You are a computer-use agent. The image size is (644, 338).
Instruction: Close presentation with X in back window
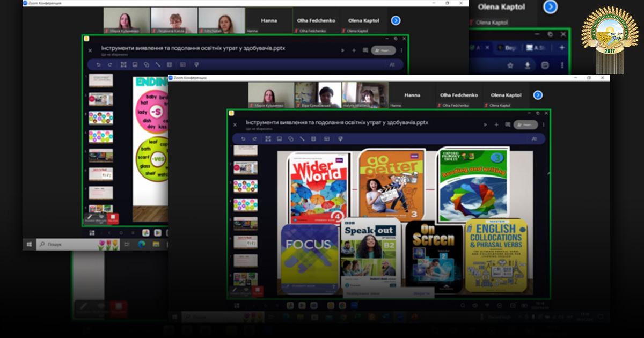coord(89,50)
